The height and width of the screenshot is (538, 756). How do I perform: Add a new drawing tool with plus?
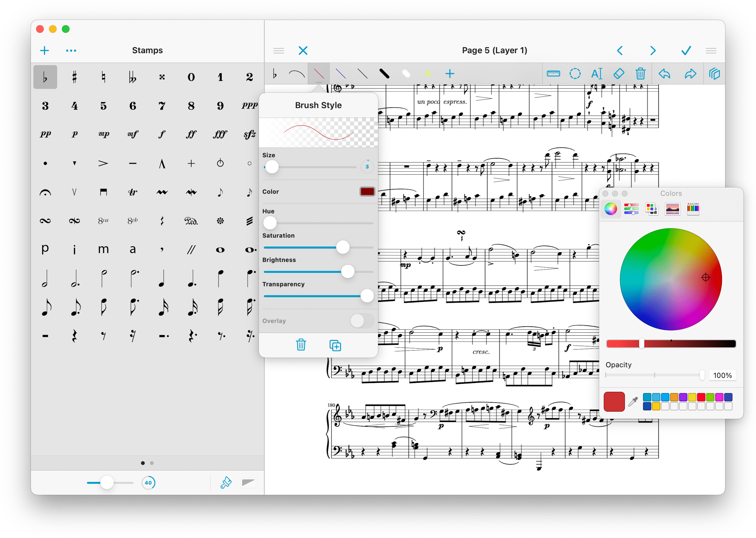[x=449, y=73]
